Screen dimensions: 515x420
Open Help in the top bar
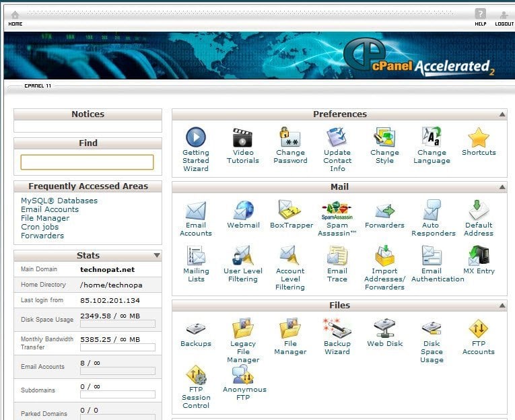[480, 17]
